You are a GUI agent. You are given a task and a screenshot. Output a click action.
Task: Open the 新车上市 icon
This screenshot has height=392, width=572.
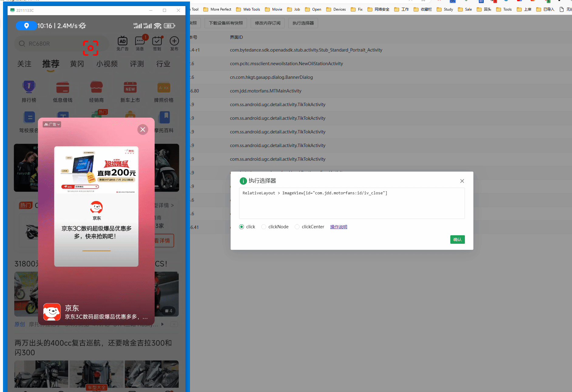130,92
